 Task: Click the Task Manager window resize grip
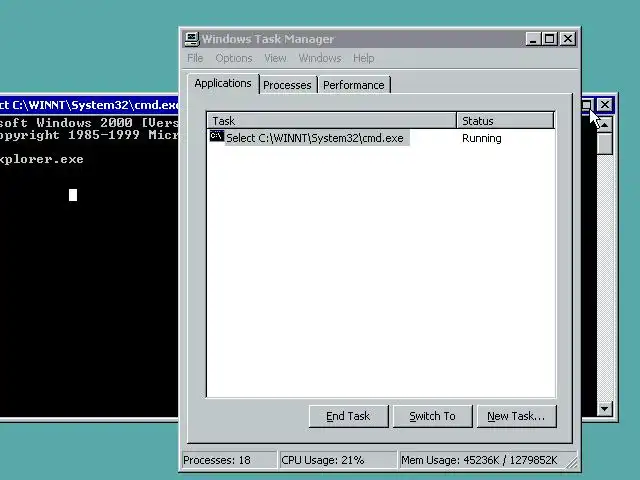coord(573,462)
